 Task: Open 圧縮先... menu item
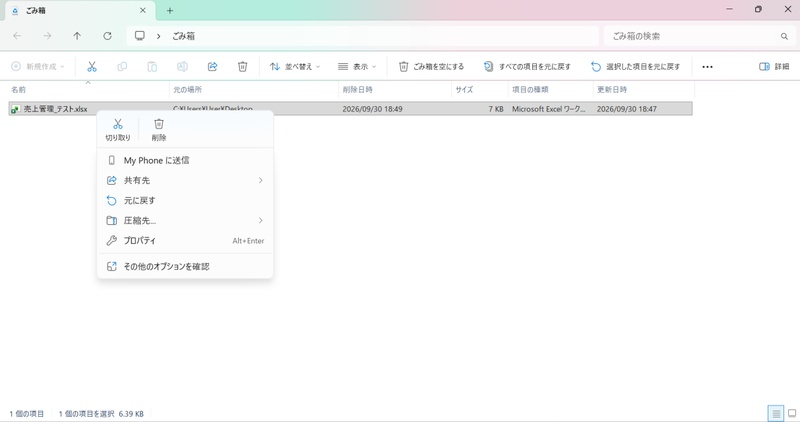pos(185,220)
